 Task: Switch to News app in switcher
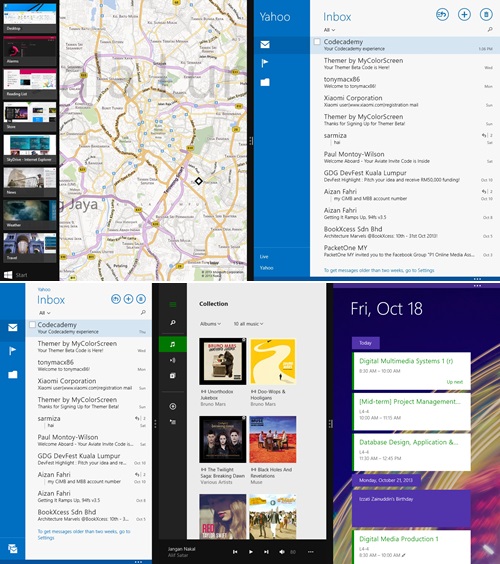30,181
